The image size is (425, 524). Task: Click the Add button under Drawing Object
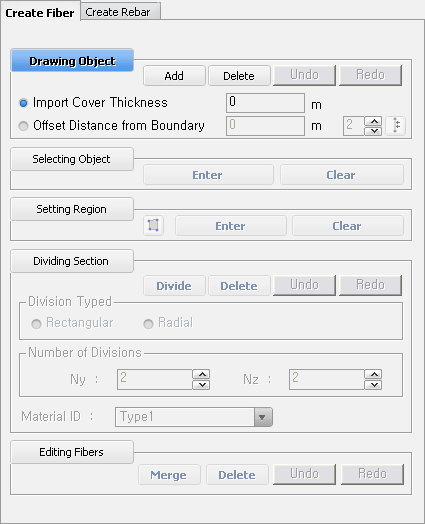click(x=174, y=76)
